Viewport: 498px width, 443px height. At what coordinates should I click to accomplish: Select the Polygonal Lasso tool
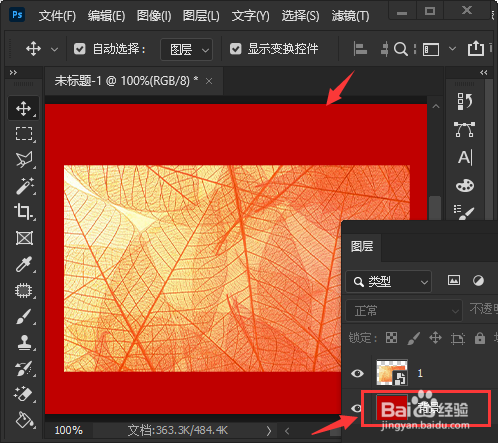24,160
